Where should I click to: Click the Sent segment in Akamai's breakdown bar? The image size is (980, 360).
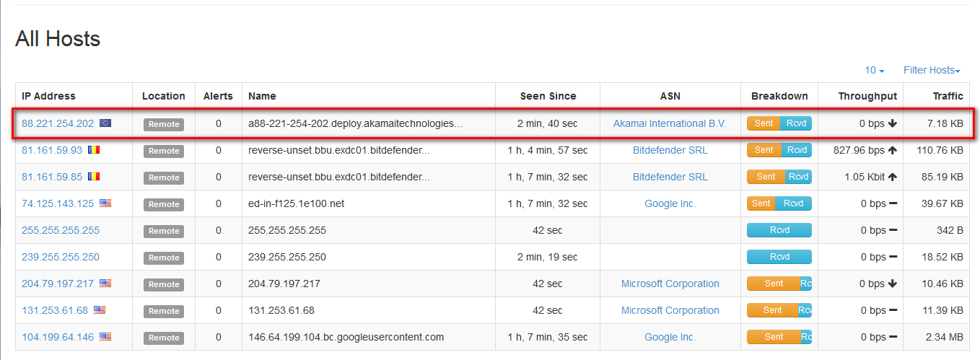(764, 123)
